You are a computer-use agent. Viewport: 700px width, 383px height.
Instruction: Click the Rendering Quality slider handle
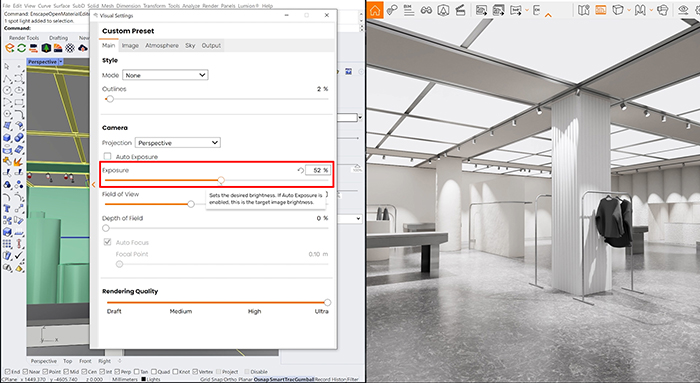(327, 302)
